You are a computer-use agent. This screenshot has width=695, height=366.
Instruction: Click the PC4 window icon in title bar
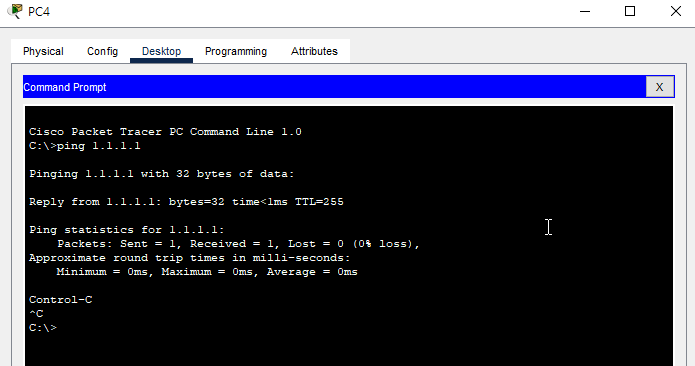(15, 11)
